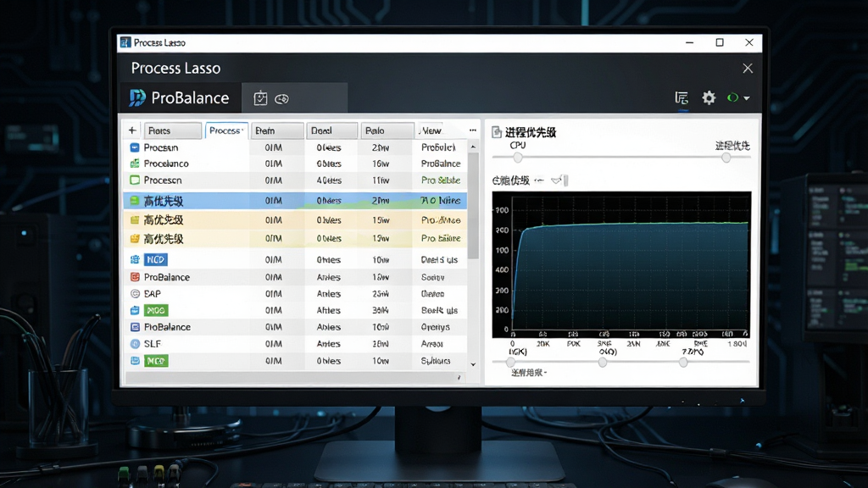Click the document icon beside 进程优先级
This screenshot has height=488, width=868.
pyautogui.click(x=497, y=132)
